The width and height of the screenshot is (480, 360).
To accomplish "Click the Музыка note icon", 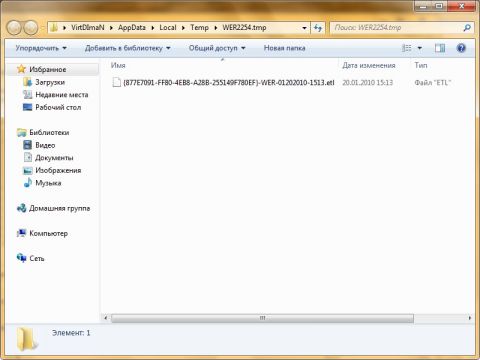I will 28,183.
